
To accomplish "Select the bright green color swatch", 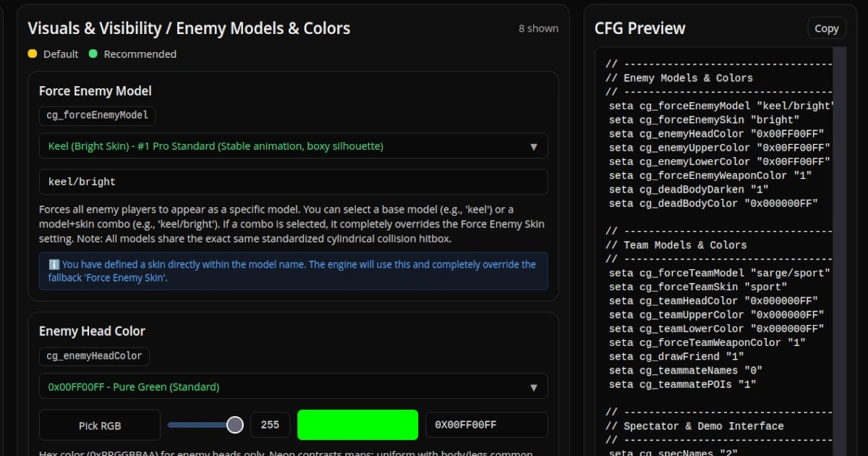I will click(x=357, y=425).
